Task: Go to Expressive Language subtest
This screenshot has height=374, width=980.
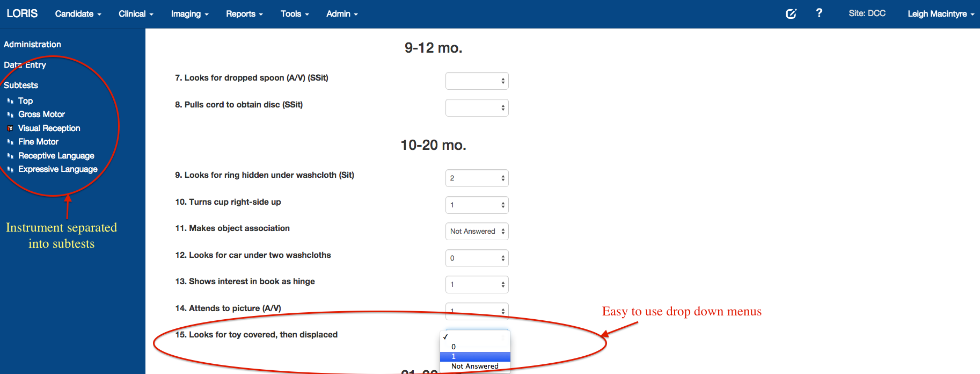Action: (58, 169)
